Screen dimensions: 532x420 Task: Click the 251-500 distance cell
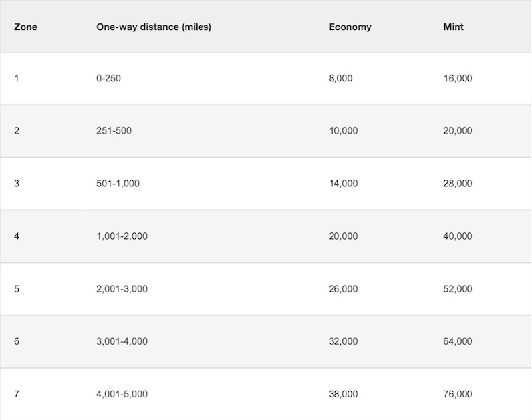[114, 130]
